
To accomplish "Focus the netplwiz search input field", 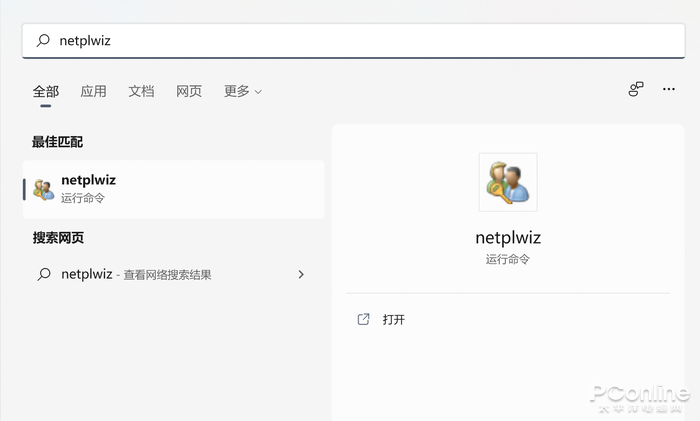I will 353,41.
